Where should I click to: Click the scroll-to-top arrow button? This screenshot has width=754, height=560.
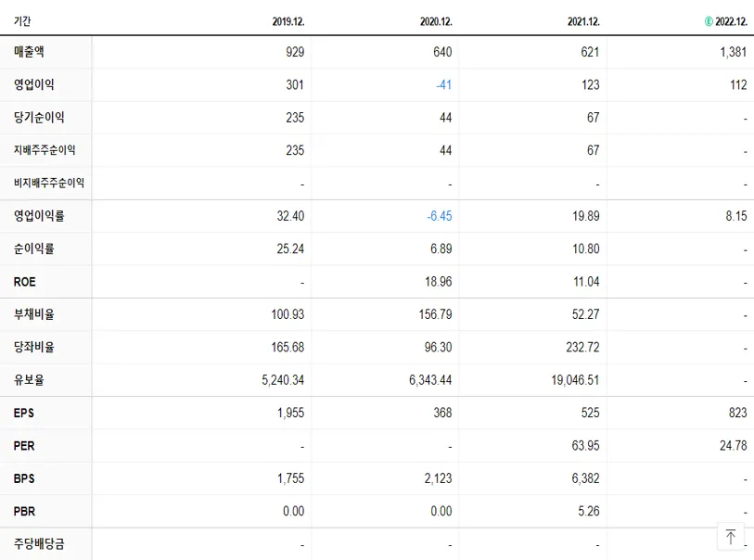click(731, 537)
